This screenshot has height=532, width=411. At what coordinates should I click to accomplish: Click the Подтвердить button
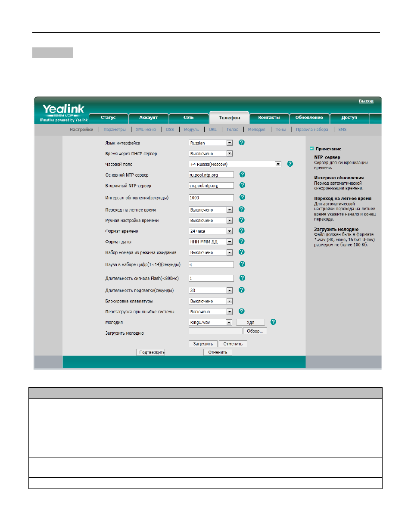[x=151, y=352]
